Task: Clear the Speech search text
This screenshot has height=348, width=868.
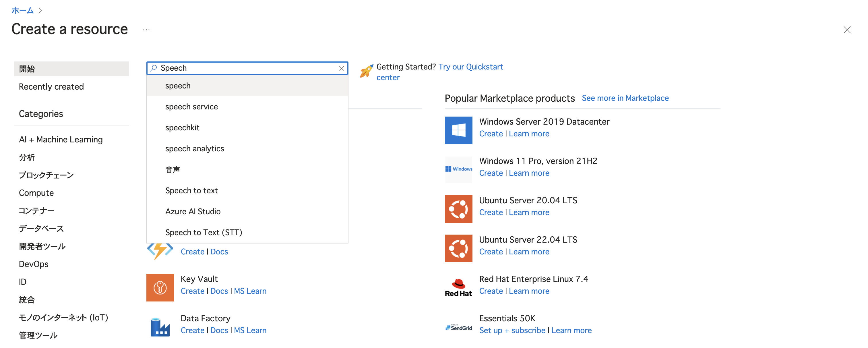Action: click(341, 68)
